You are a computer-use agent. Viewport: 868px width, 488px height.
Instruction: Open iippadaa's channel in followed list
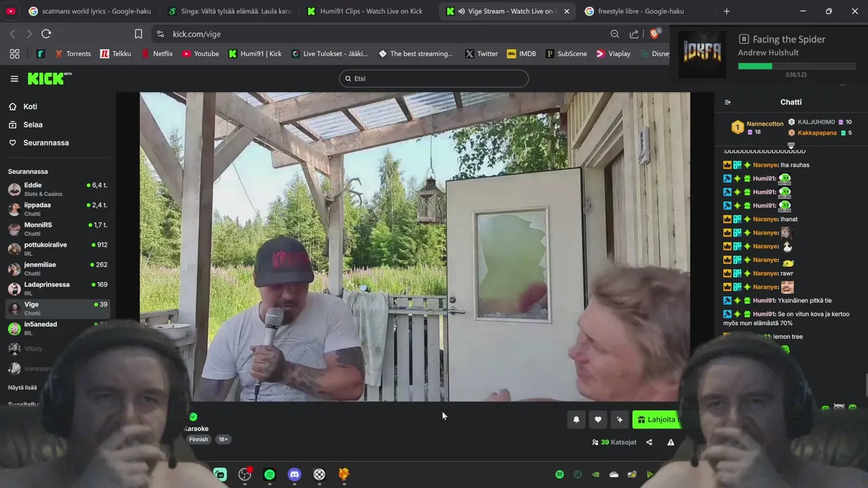pyautogui.click(x=58, y=209)
